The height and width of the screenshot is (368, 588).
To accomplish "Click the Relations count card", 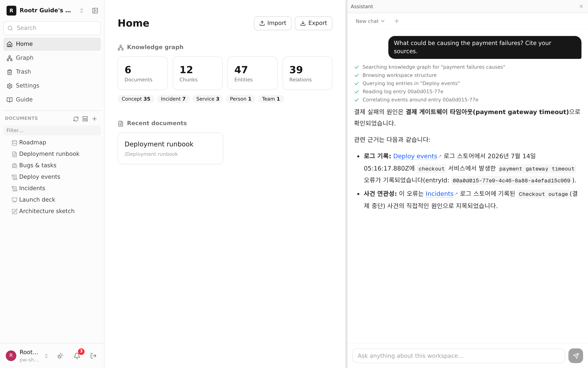I will point(307,73).
